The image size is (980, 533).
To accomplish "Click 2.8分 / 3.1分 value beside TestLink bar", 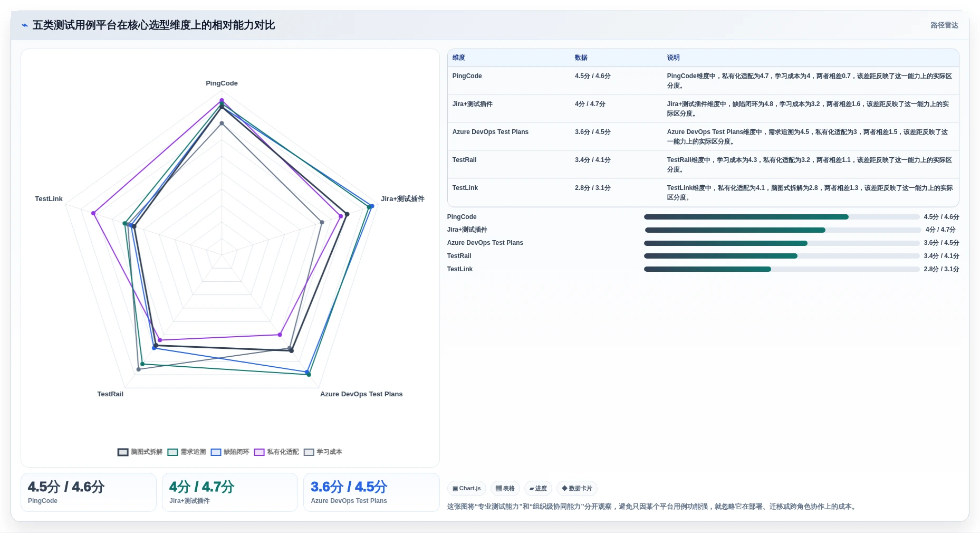I will tap(941, 269).
